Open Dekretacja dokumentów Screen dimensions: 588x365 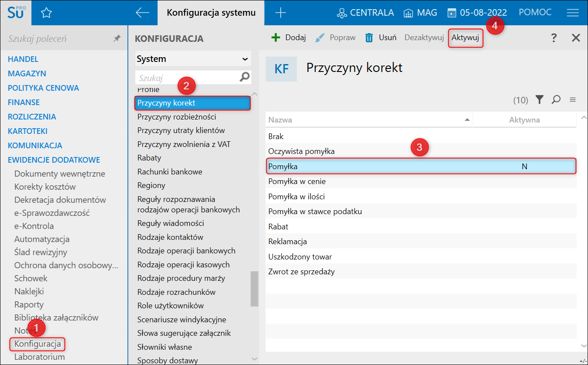[x=60, y=200]
